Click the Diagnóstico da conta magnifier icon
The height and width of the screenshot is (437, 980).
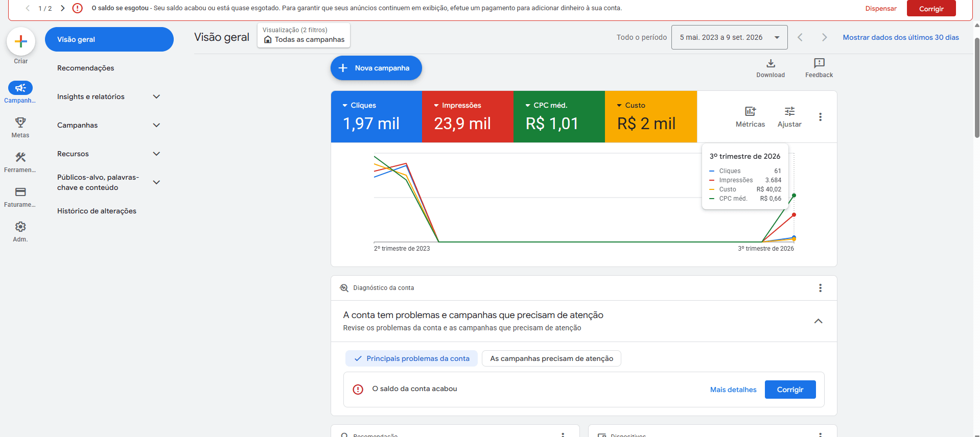[344, 288]
